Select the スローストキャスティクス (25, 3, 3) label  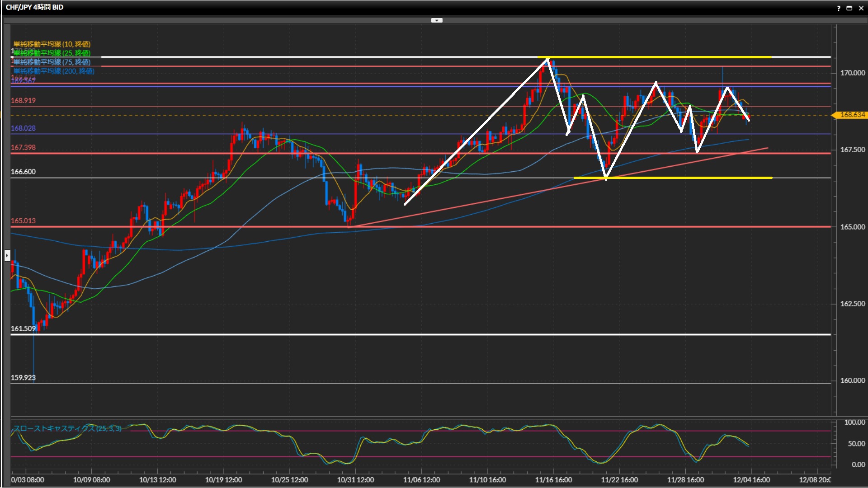67,428
